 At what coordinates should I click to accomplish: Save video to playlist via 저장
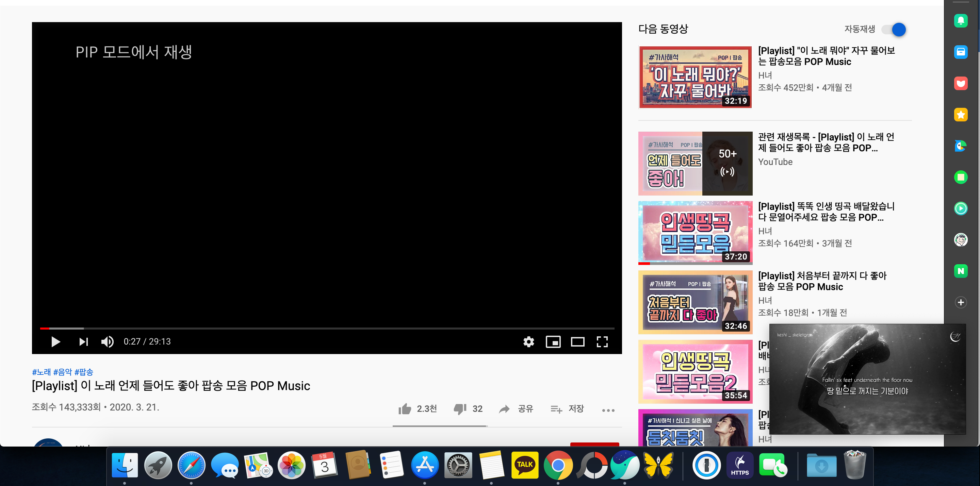click(567, 409)
